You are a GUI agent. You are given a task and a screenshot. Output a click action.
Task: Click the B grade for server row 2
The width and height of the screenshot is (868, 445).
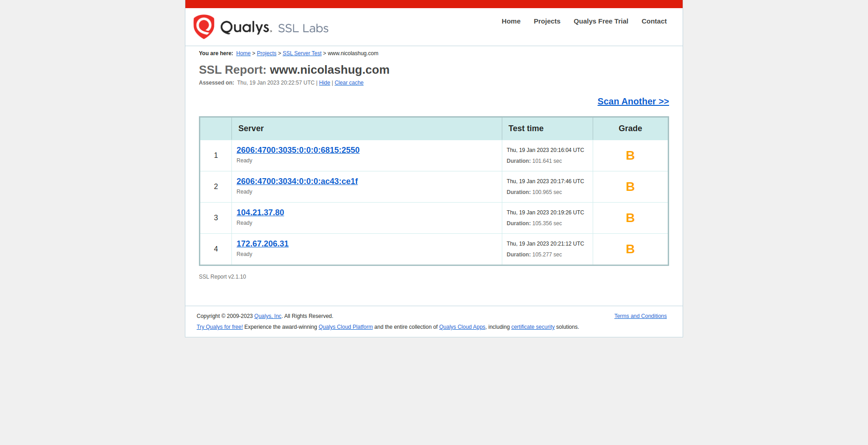click(630, 187)
